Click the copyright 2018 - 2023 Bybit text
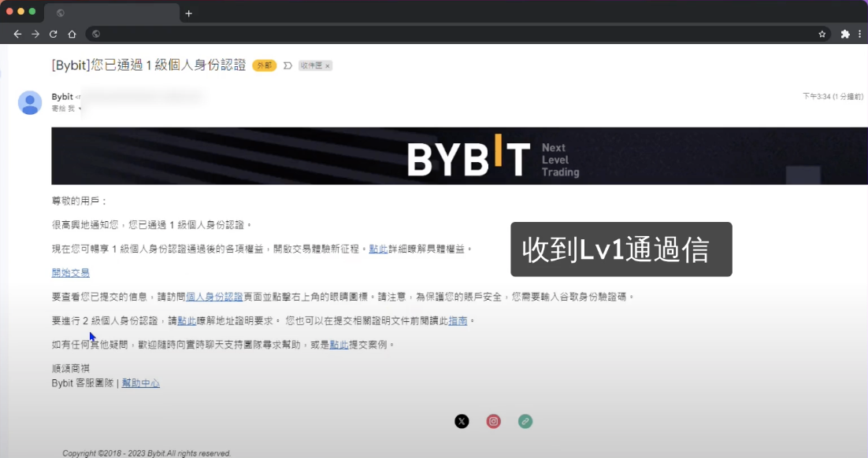Viewport: 868px width, 458px height. (147, 453)
